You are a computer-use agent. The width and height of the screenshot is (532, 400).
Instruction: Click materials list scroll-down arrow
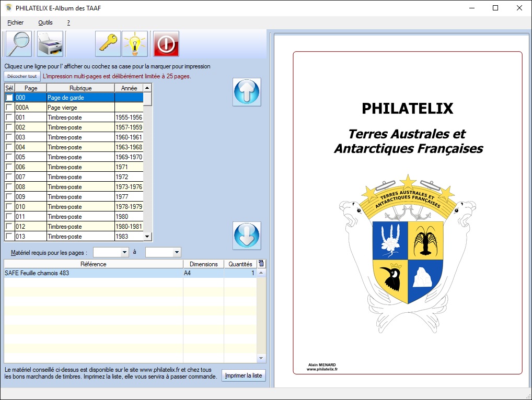[x=261, y=358]
